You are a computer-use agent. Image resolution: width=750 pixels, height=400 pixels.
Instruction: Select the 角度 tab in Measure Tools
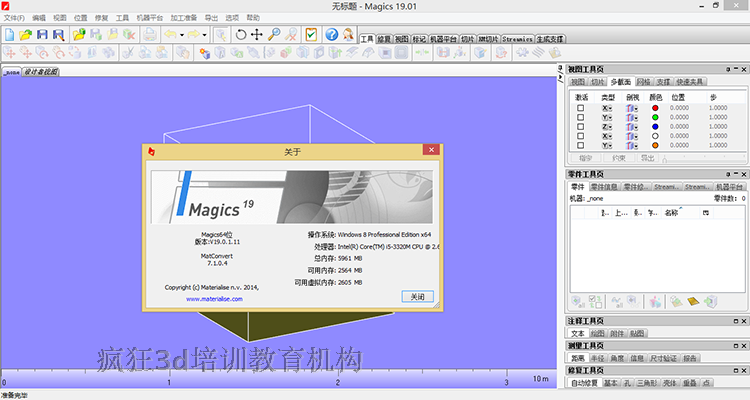pyautogui.click(x=617, y=358)
